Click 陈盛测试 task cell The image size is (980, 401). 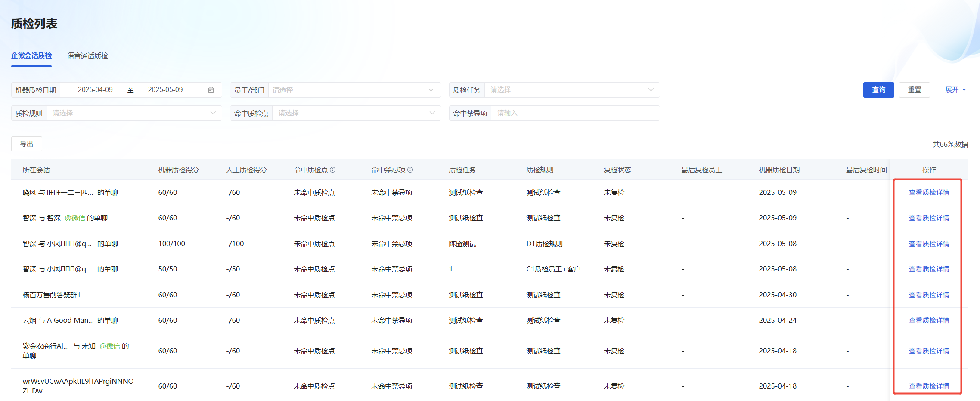[x=462, y=244]
